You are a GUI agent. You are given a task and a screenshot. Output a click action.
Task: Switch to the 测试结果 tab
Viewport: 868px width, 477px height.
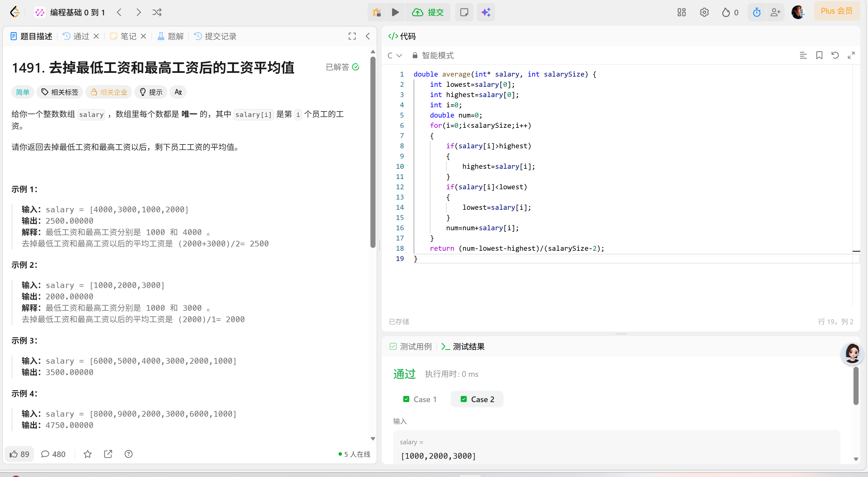[x=468, y=346]
